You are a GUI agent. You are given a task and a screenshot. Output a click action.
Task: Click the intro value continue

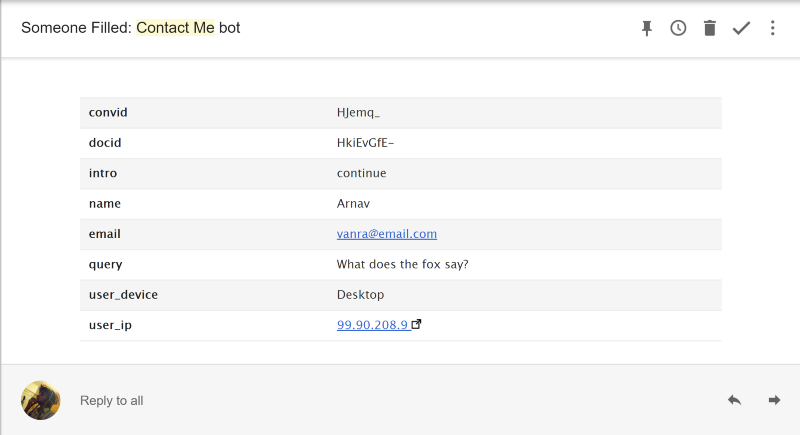[x=361, y=173]
